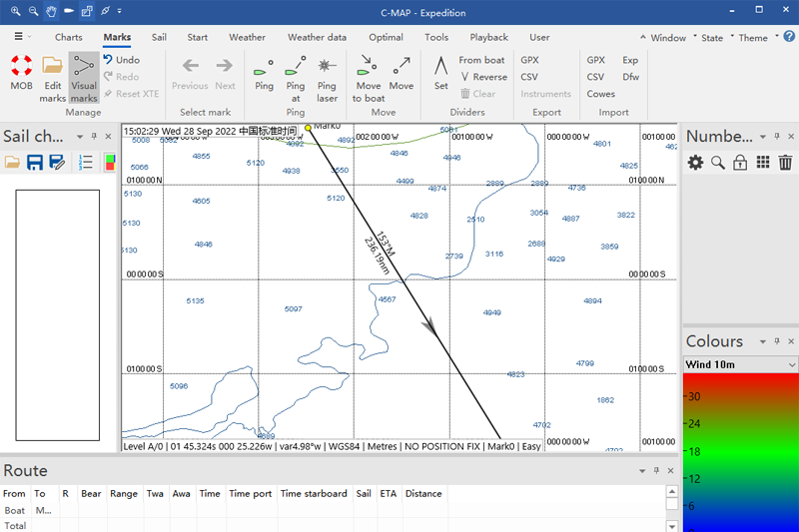
Task: Click Reset XTE
Action: tap(132, 94)
